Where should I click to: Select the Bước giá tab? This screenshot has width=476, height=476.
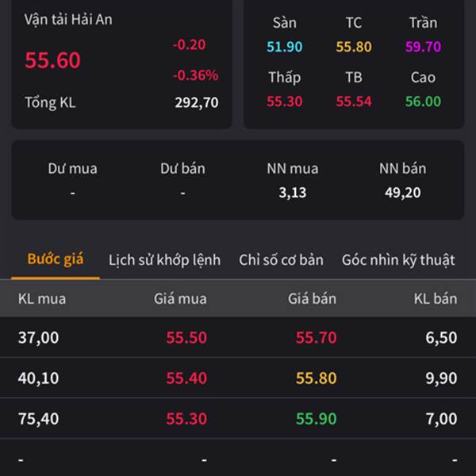tap(56, 259)
